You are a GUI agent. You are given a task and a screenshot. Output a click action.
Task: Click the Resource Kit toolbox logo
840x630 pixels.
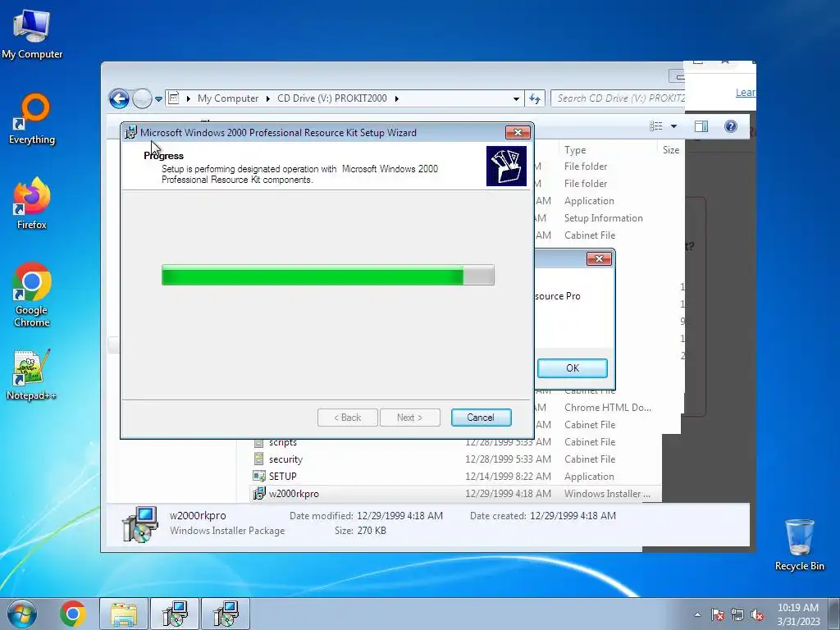[506, 167]
